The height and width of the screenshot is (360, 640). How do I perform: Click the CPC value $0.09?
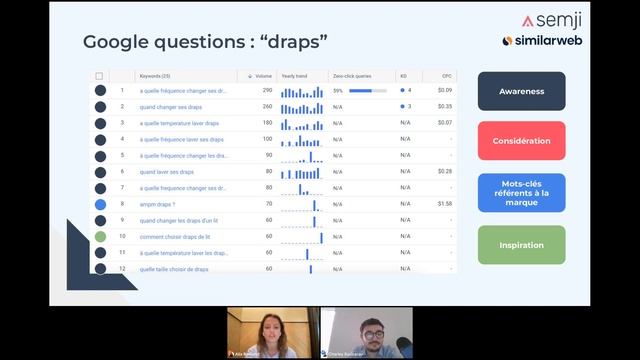point(445,90)
